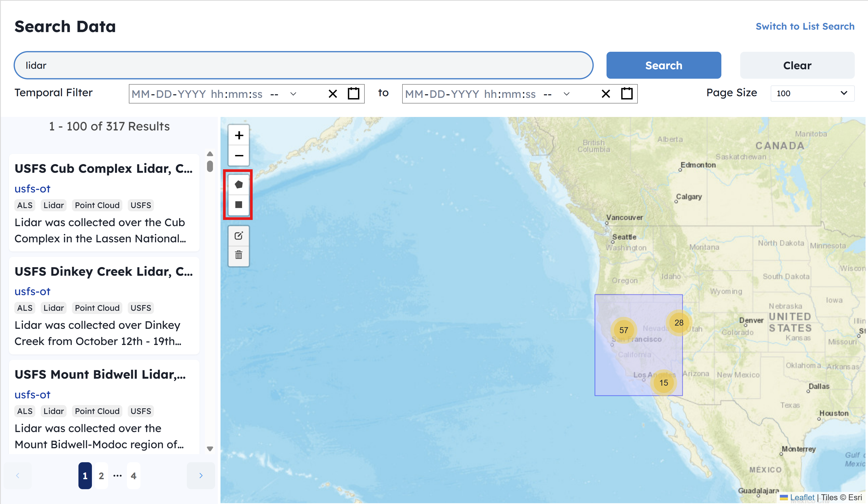The width and height of the screenshot is (868, 504).
Task: Open calendar picker for end date
Action: pos(626,94)
